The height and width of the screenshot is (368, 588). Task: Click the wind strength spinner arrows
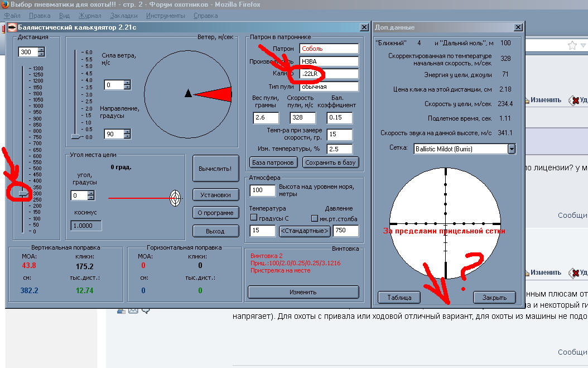click(x=127, y=85)
